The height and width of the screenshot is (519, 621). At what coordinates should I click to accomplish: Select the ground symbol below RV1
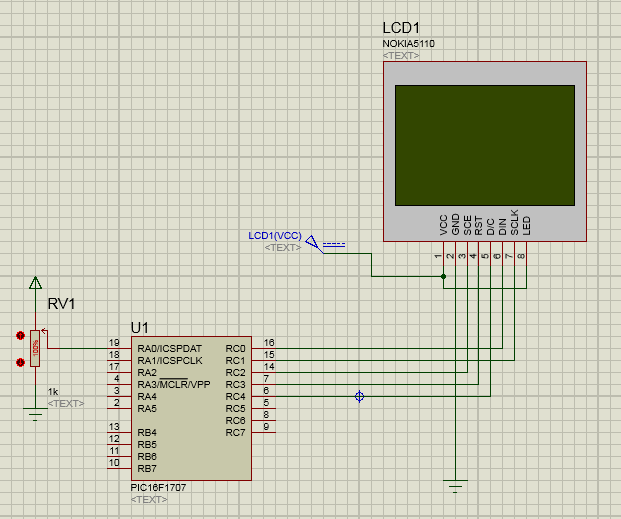[35, 414]
